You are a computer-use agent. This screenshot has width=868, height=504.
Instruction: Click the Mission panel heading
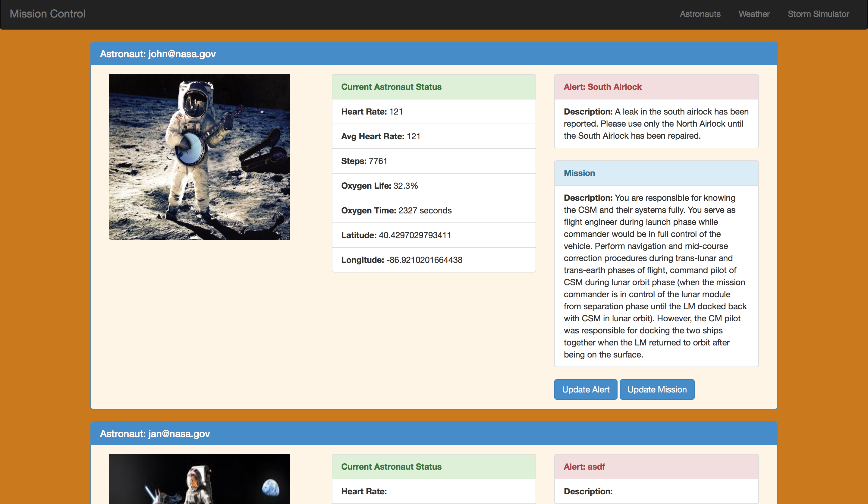coord(579,173)
